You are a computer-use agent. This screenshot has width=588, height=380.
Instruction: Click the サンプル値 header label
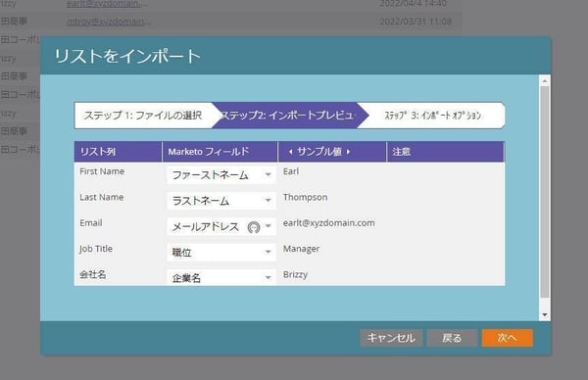point(319,152)
